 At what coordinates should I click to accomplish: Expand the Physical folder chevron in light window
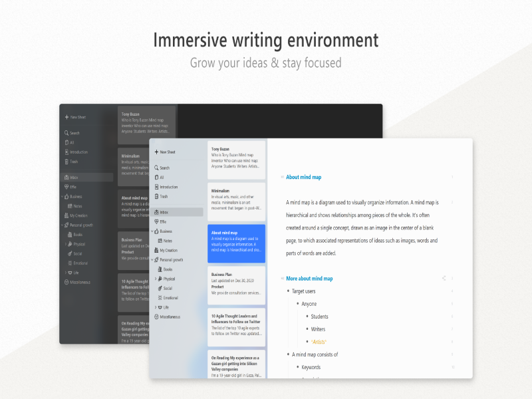156,279
